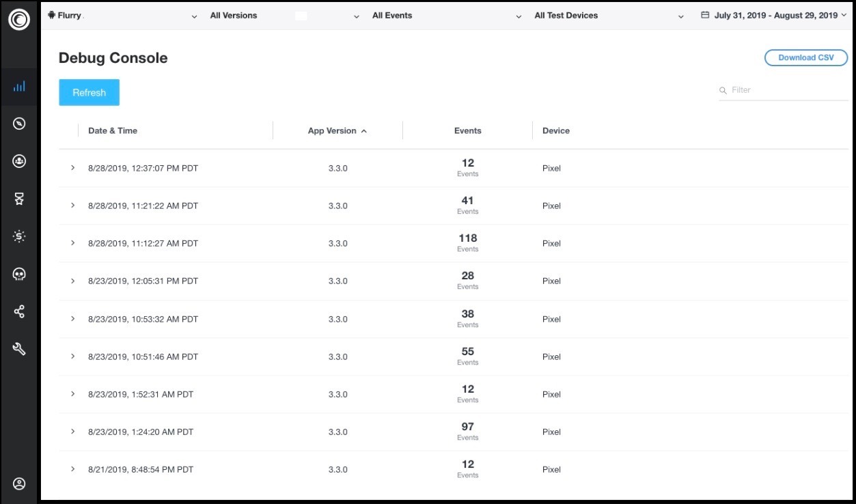Open the user audience sidebar icon
This screenshot has height=504, width=856.
[19, 161]
